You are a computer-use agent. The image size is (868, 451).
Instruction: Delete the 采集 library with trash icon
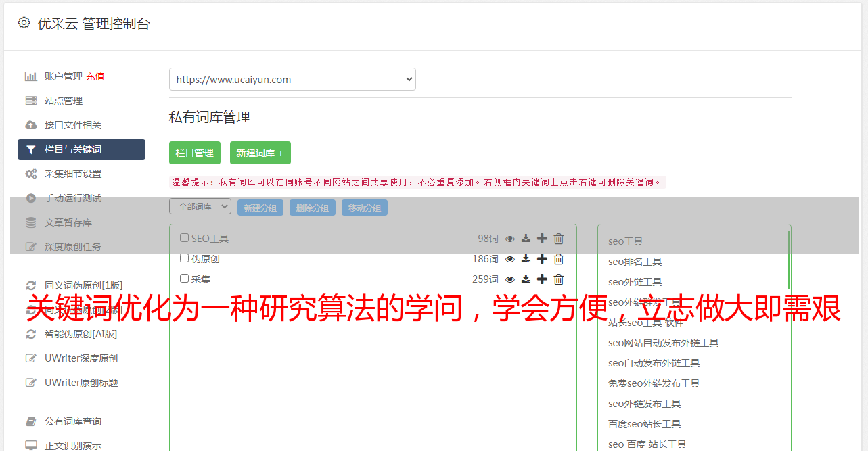[x=559, y=279]
